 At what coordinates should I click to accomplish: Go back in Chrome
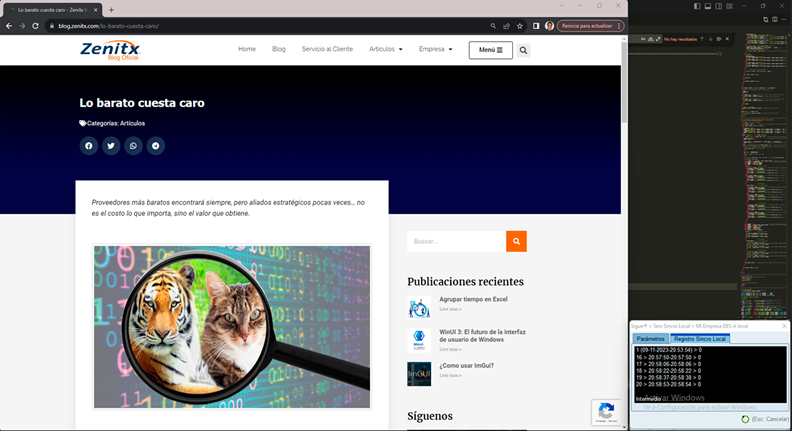pyautogui.click(x=9, y=26)
